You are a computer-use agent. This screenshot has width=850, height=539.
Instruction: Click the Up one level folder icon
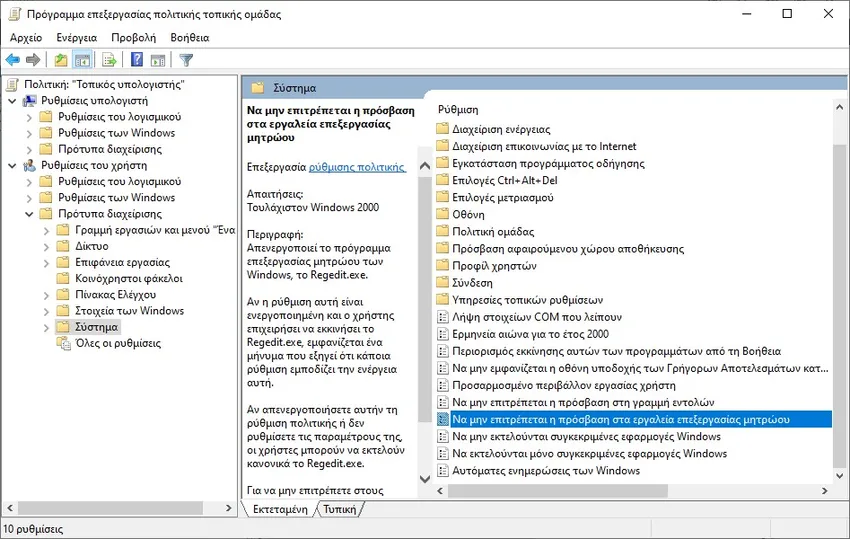coord(61,60)
